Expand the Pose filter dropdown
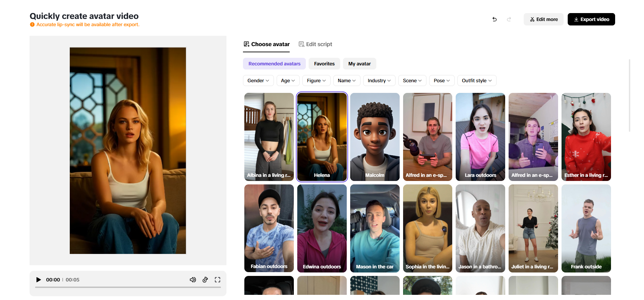The image size is (644, 300). click(x=442, y=81)
